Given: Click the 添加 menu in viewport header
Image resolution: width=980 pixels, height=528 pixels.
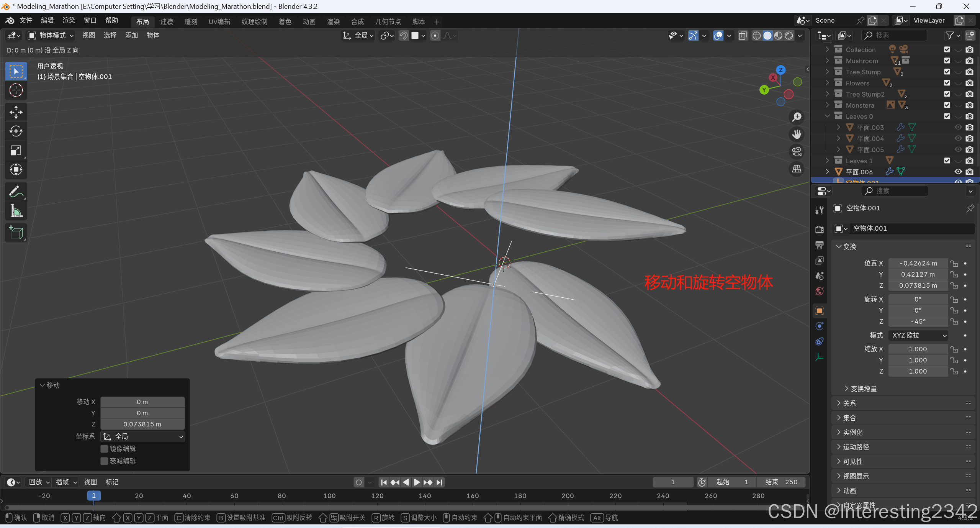Looking at the screenshot, I should (131, 35).
